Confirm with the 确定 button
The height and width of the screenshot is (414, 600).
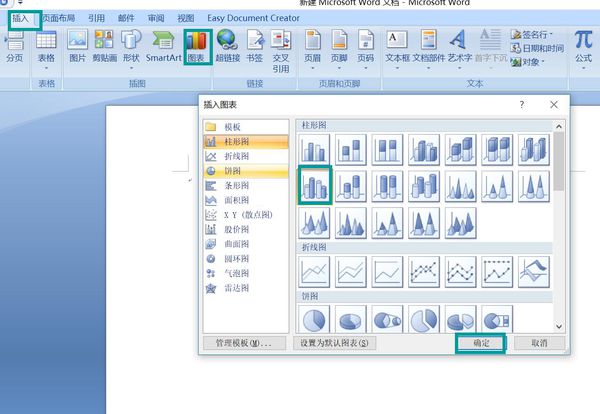[x=481, y=343]
